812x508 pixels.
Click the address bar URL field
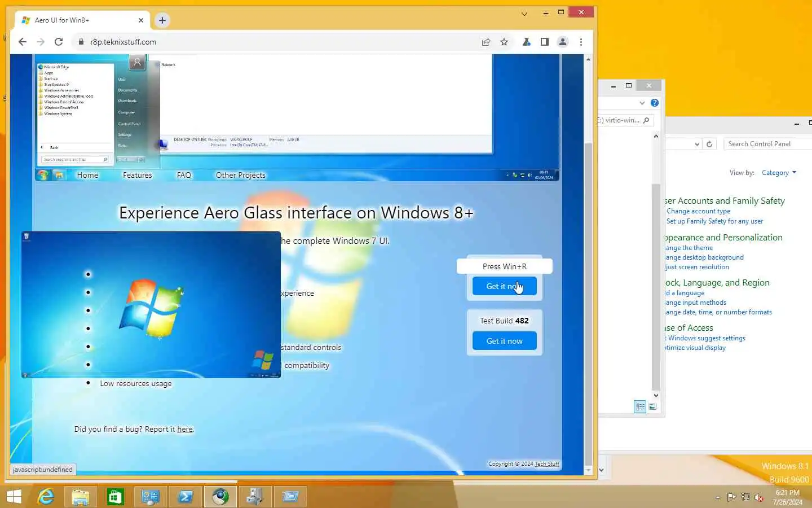[x=276, y=42]
